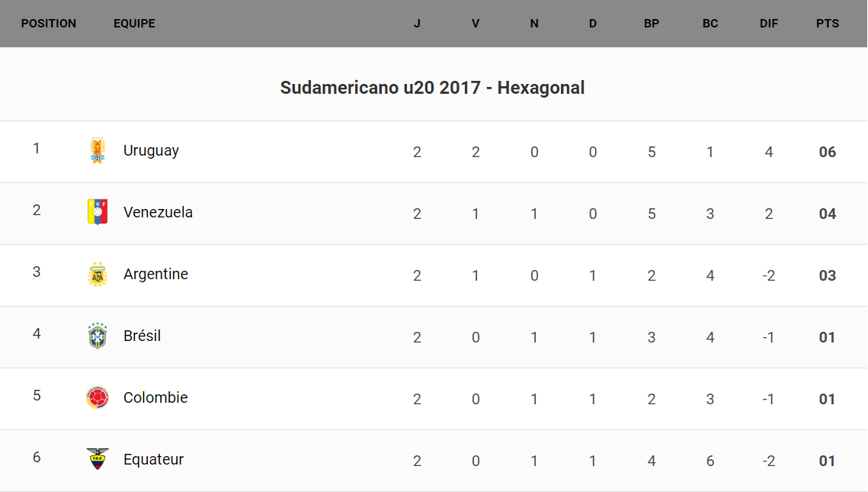Image resolution: width=868 pixels, height=492 pixels.
Task: Open the Equateur team page
Action: pyautogui.click(x=153, y=459)
